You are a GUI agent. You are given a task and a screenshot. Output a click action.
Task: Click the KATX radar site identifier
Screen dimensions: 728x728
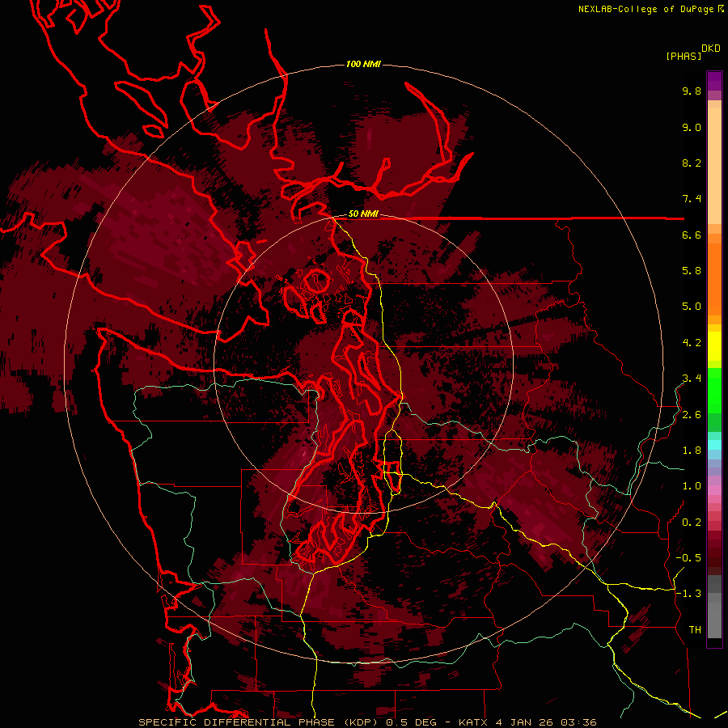(x=475, y=722)
